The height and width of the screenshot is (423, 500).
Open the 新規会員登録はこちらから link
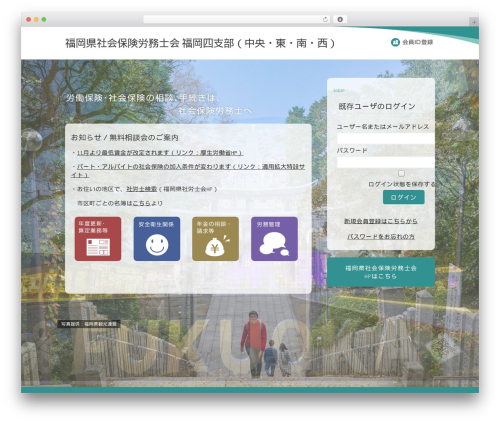click(x=381, y=221)
